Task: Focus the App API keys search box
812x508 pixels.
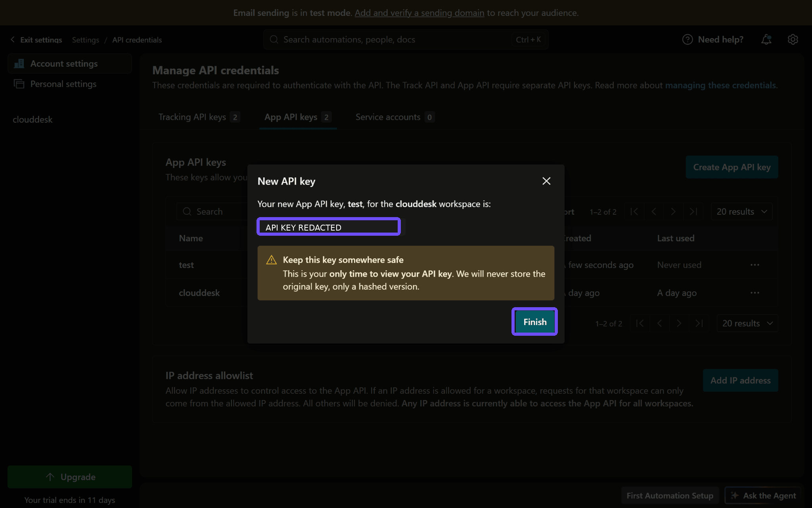Action: click(212, 212)
